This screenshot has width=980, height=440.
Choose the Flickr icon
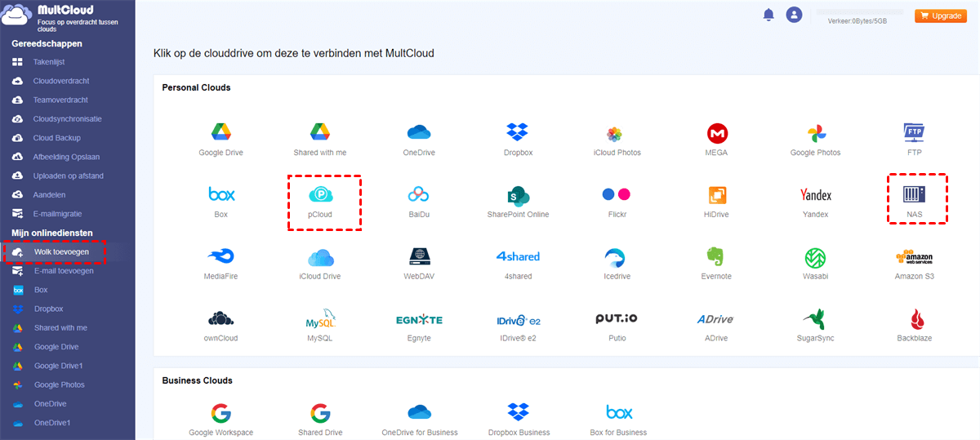(x=617, y=194)
